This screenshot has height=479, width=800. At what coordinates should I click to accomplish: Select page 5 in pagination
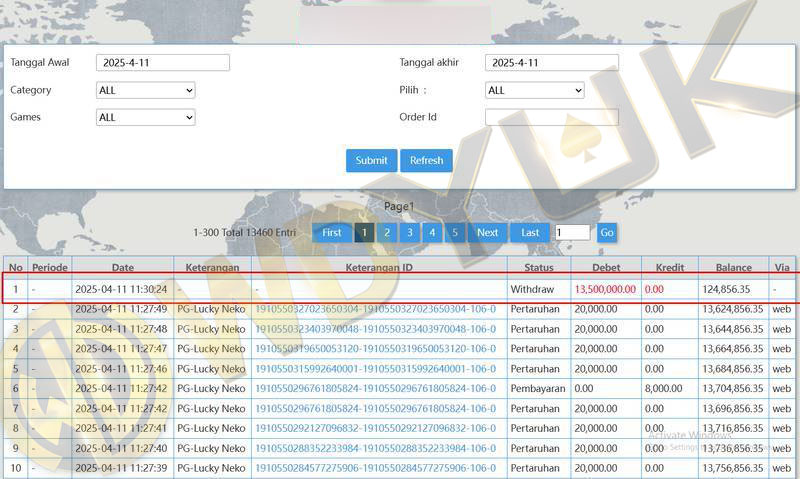(455, 233)
